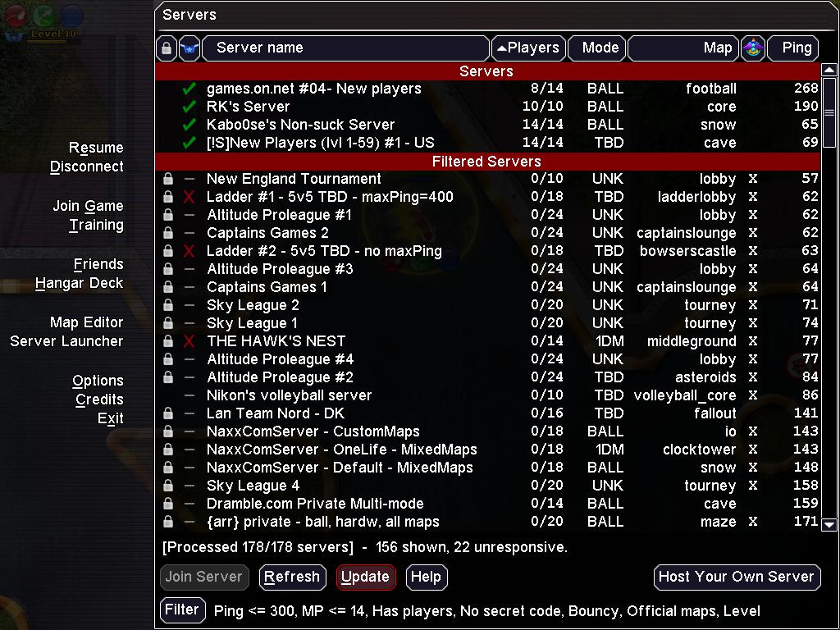Screen dimensions: 840x630
Task: Open Options from the side menu
Action: tap(98, 381)
